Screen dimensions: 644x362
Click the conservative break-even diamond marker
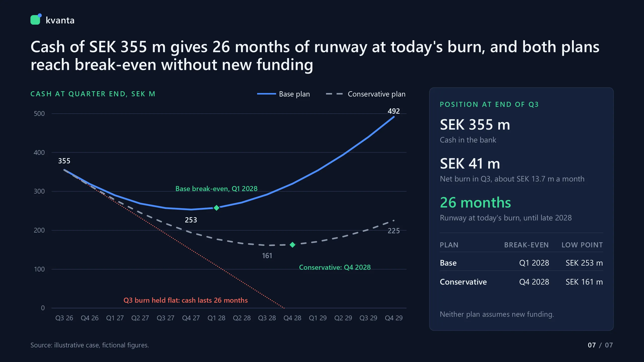tap(292, 245)
